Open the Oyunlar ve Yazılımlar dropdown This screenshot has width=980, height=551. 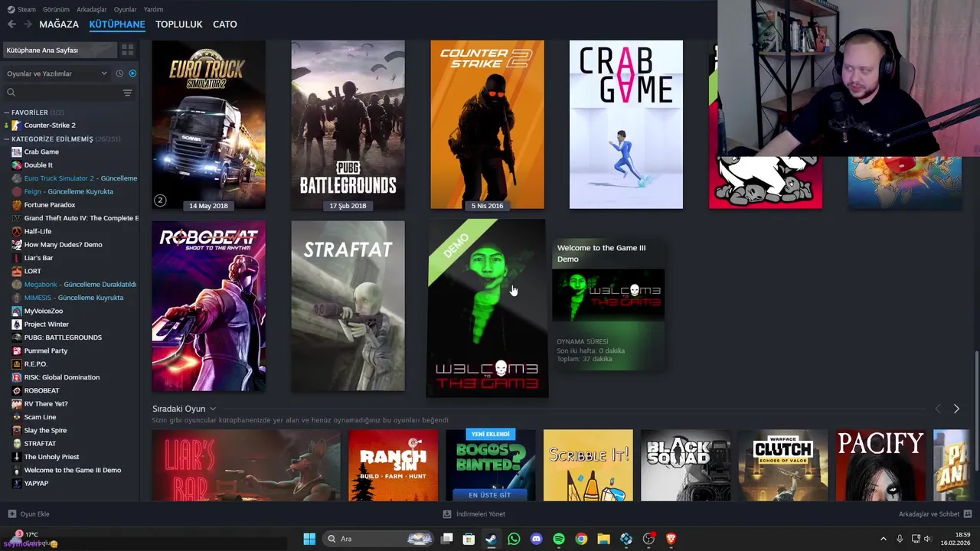pyautogui.click(x=57, y=73)
